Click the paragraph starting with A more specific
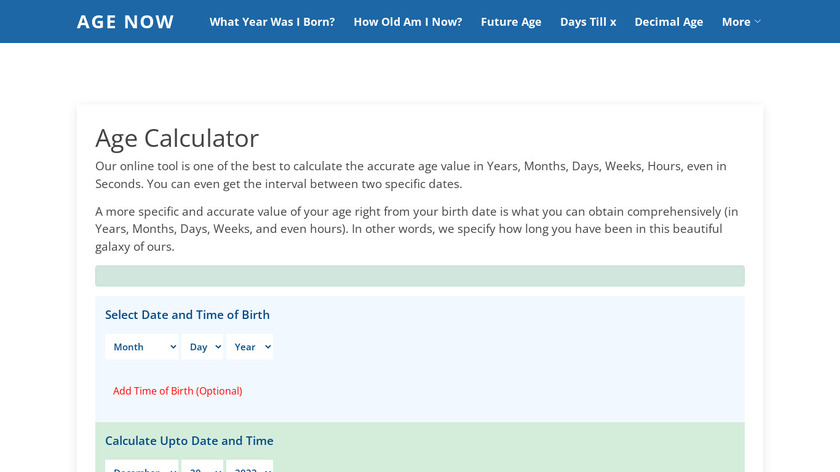This screenshot has height=472, width=840. point(416,229)
